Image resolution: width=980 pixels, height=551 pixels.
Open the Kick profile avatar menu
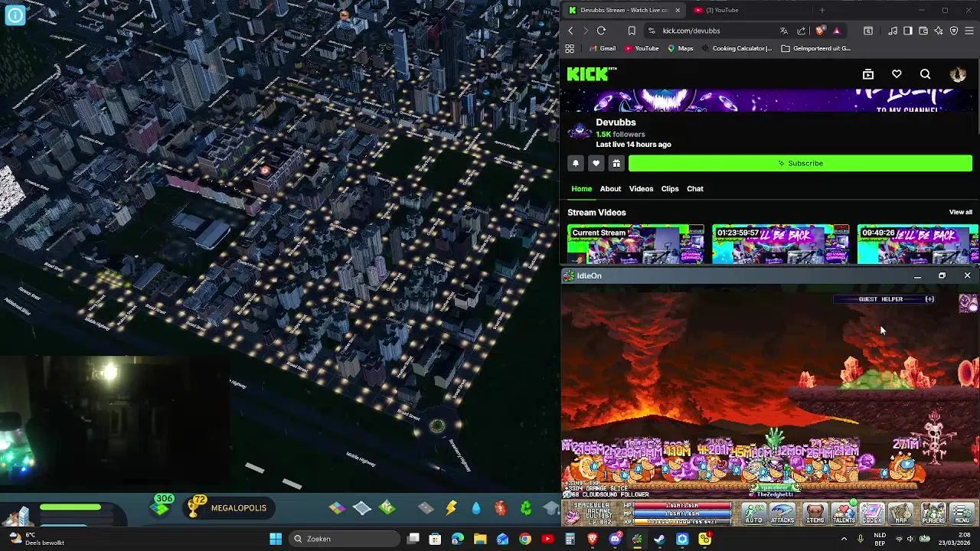(958, 74)
